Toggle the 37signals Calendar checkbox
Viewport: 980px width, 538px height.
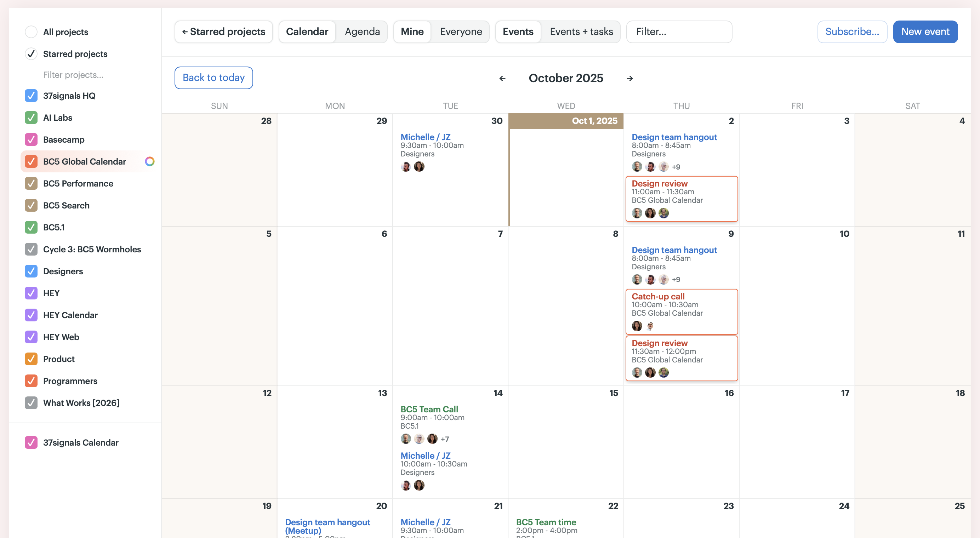point(31,442)
